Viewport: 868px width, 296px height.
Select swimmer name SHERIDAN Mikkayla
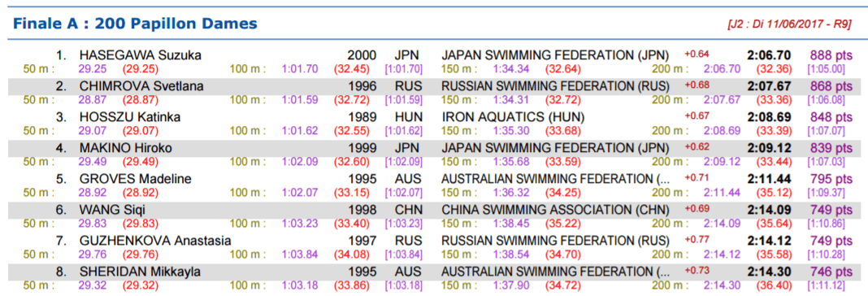click(140, 272)
